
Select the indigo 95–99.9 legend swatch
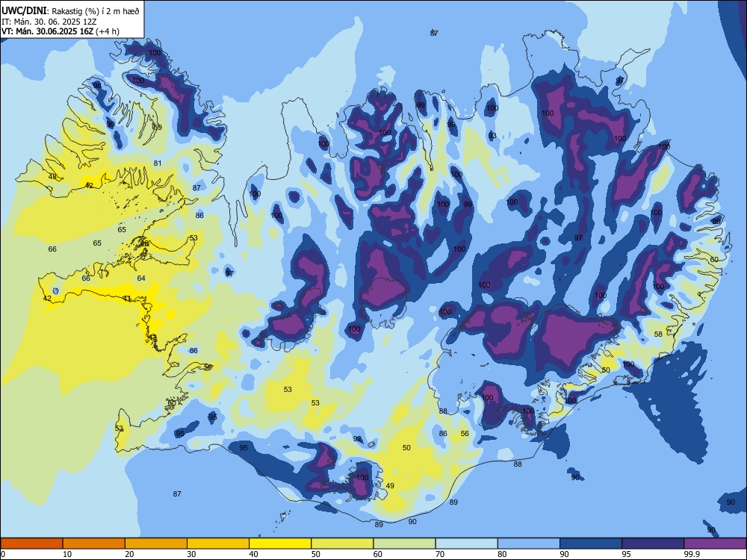(x=653, y=544)
